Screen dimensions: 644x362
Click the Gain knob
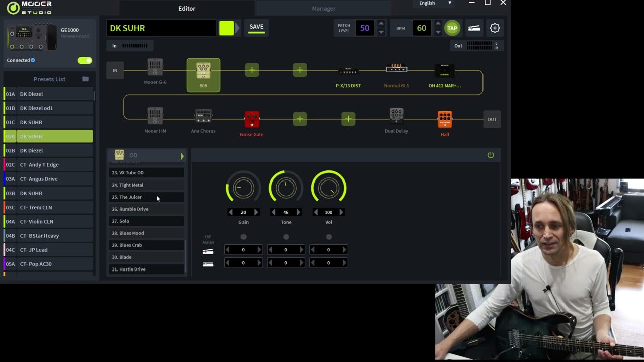click(x=243, y=188)
